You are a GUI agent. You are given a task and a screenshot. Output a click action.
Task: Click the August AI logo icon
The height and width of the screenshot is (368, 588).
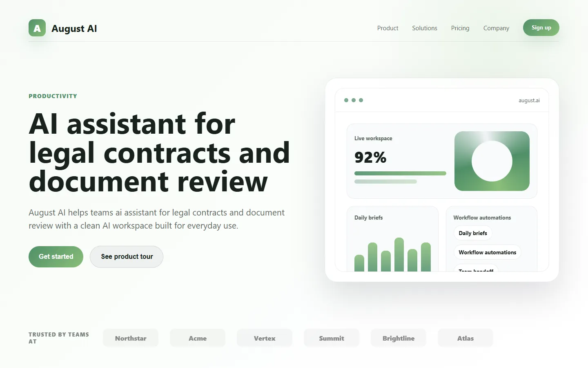tap(37, 28)
